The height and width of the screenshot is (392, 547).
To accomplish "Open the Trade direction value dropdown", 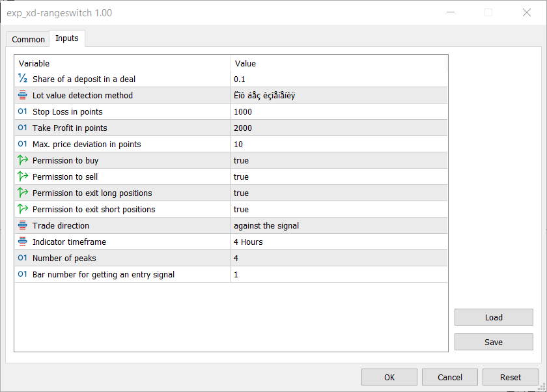I will point(339,225).
